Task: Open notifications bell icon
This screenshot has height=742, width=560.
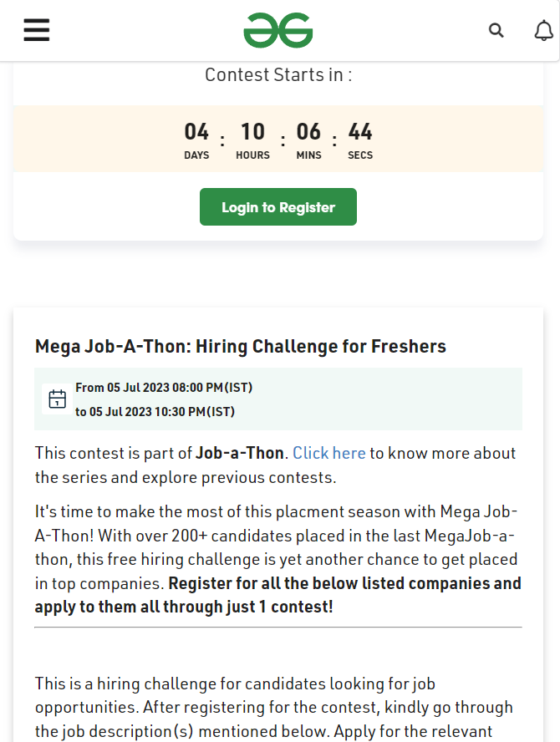Action: pyautogui.click(x=543, y=30)
